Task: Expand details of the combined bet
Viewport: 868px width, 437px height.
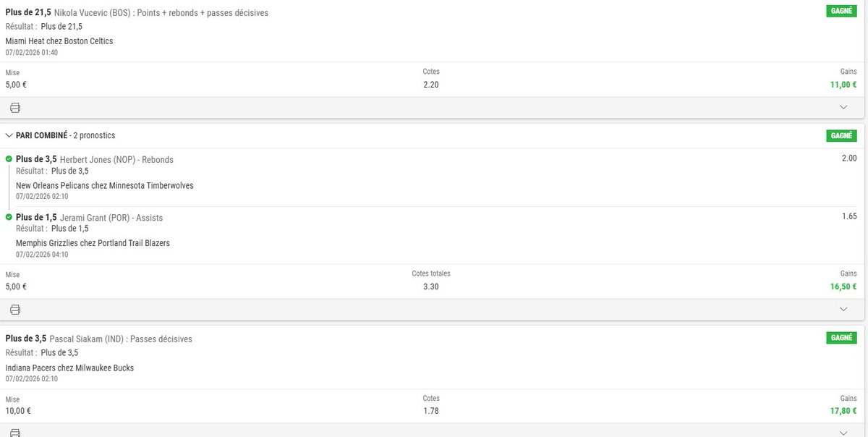Action: tap(843, 309)
